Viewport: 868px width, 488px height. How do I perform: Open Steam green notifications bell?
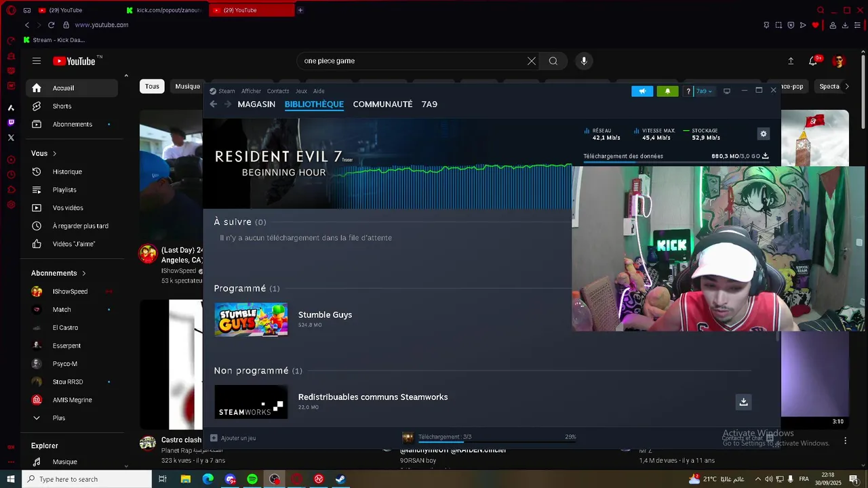click(x=667, y=91)
